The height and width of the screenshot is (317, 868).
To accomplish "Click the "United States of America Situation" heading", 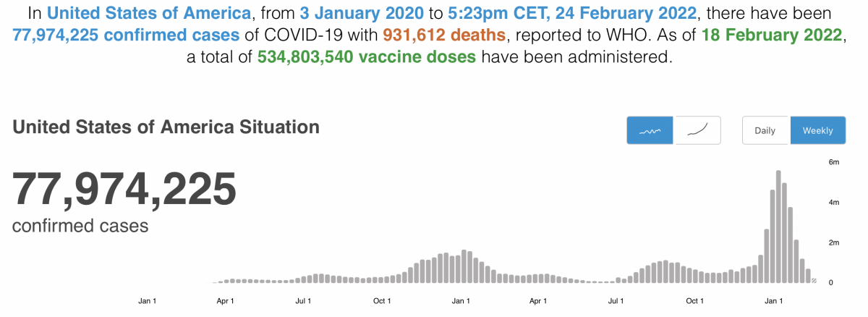I will click(166, 127).
